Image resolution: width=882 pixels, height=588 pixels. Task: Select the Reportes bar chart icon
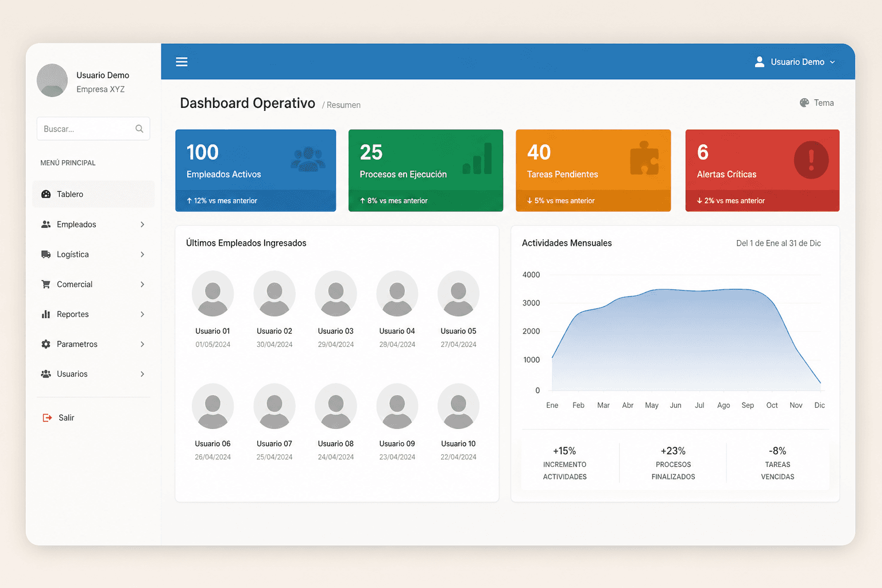[x=46, y=314]
